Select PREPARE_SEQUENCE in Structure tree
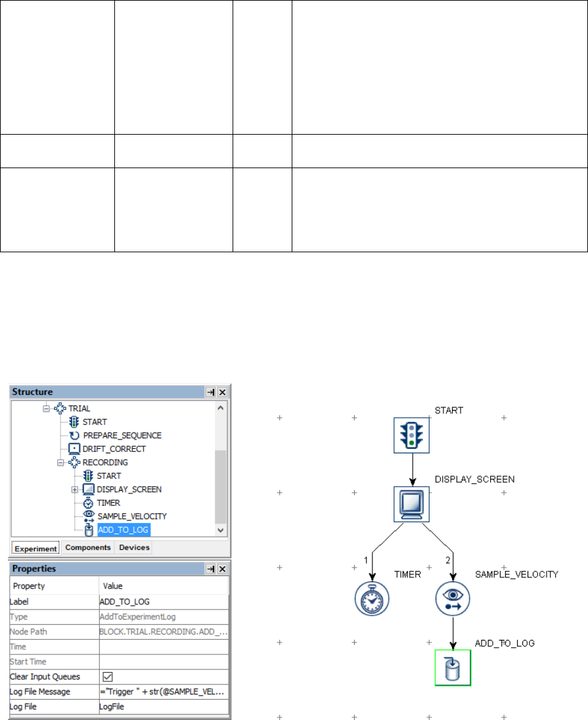This screenshot has height=720, width=588. click(122, 436)
